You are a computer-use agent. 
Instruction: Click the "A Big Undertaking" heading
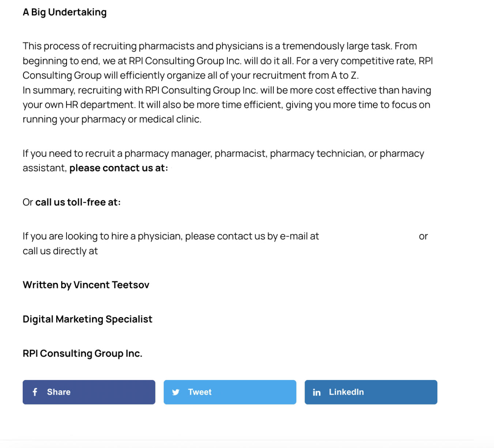(65, 12)
